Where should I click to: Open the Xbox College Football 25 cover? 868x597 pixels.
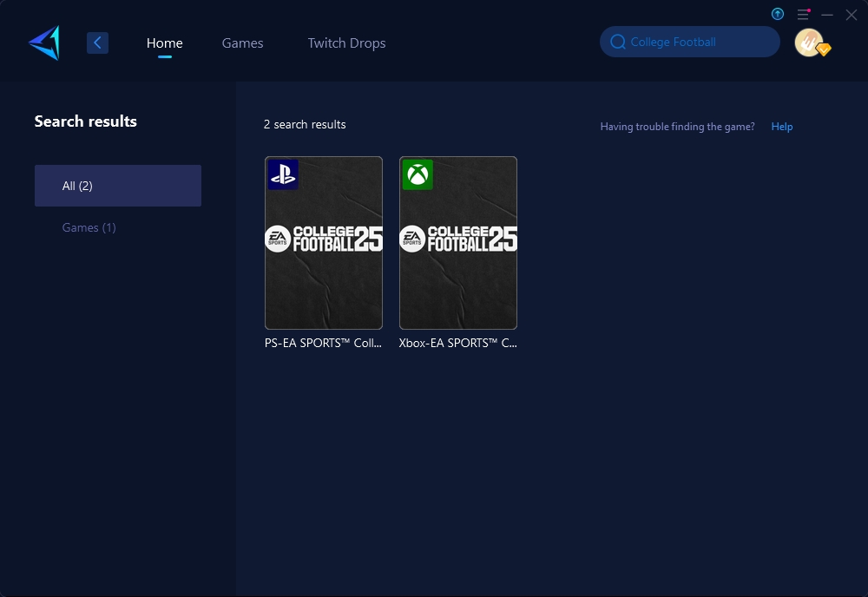458,243
